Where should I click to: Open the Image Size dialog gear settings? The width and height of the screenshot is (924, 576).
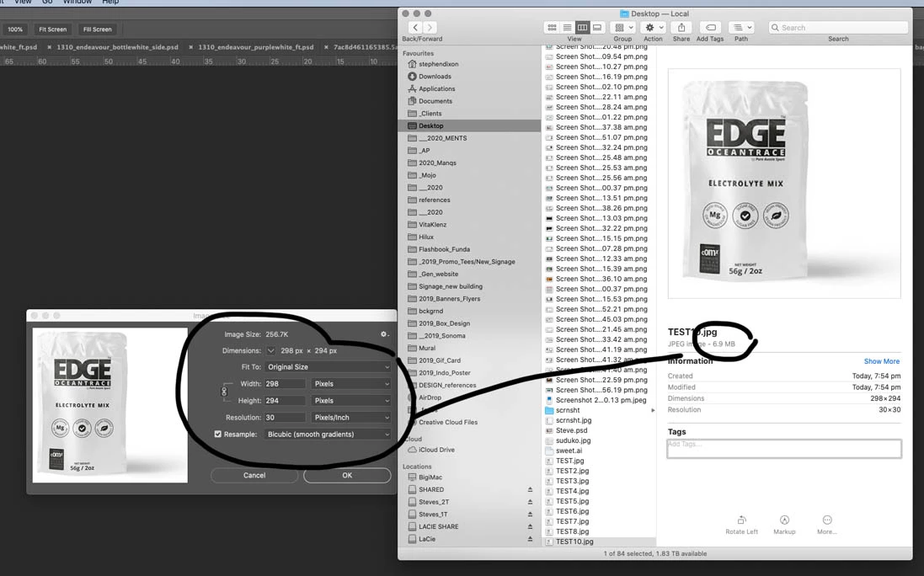pyautogui.click(x=384, y=334)
